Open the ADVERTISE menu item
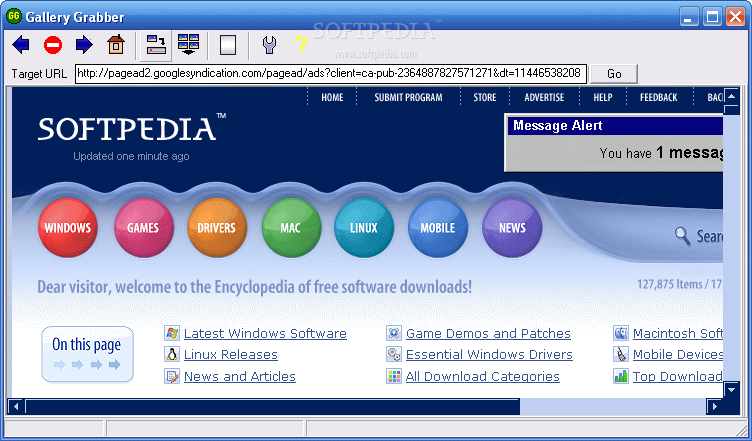Viewport: 752px width, 441px height. tap(544, 97)
